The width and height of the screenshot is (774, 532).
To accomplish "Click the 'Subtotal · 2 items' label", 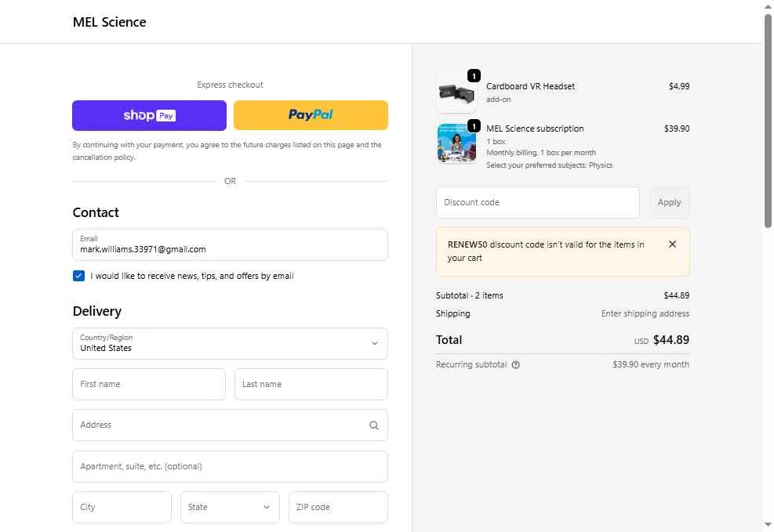I will click(x=470, y=295).
